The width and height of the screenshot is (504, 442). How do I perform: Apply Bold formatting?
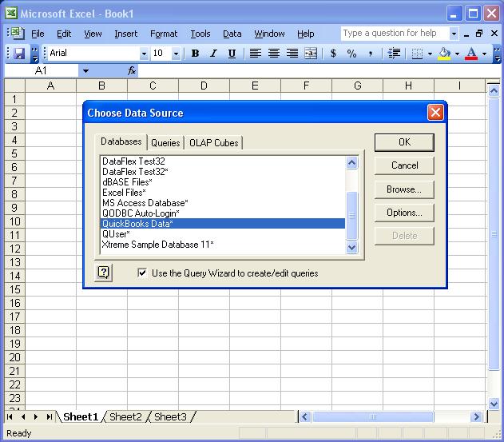195,54
